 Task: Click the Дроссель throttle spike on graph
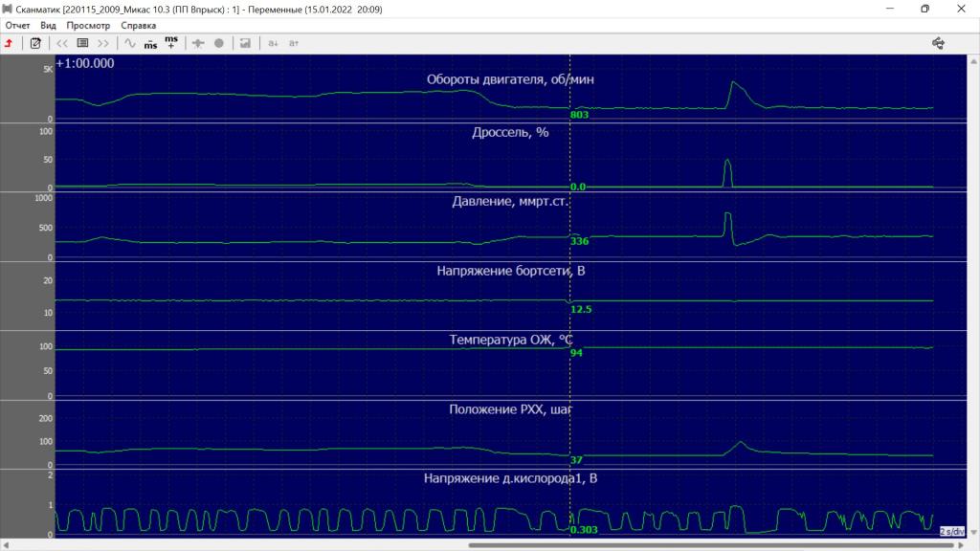click(x=727, y=172)
